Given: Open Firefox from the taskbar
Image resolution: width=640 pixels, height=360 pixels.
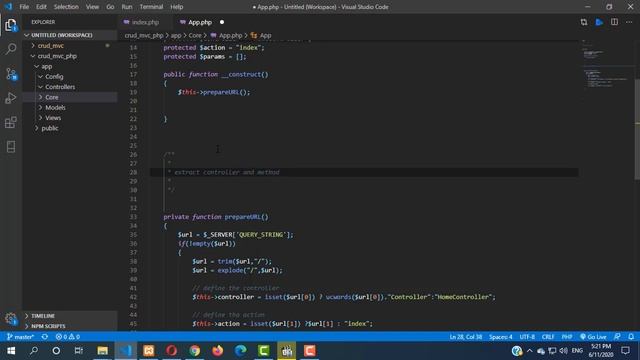Looking at the screenshot, I should click(x=218, y=351).
